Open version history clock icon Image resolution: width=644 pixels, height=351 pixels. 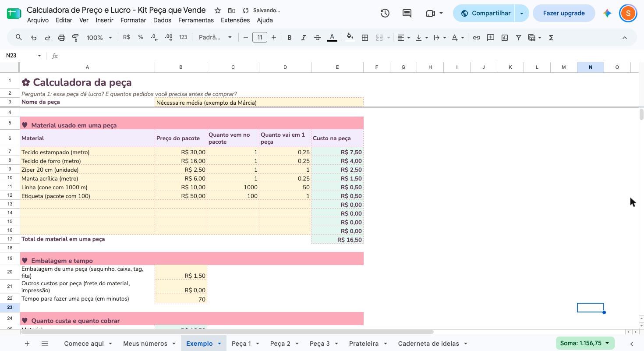pos(385,13)
